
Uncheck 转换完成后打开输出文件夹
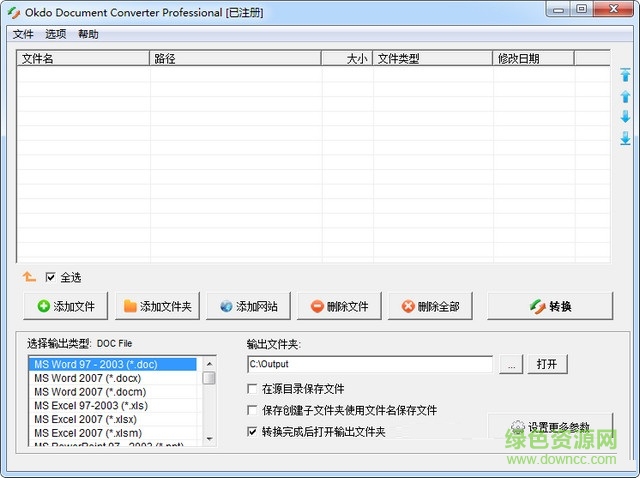252,431
